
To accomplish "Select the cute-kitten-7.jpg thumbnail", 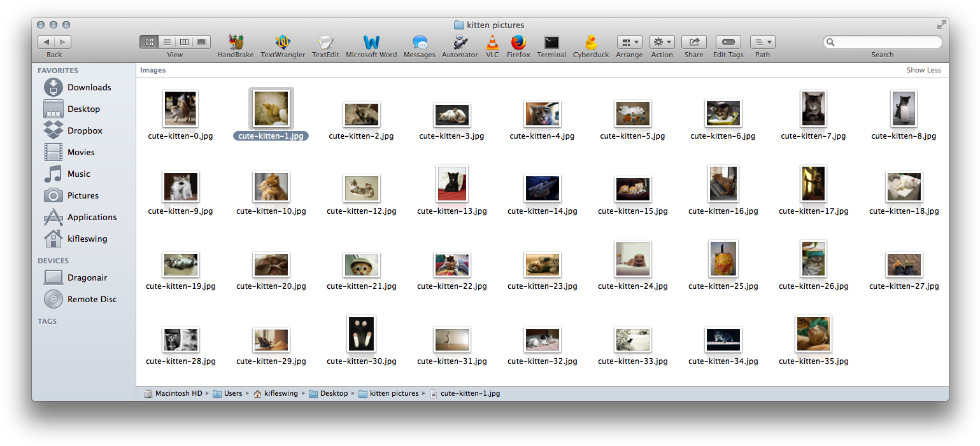I will (813, 108).
